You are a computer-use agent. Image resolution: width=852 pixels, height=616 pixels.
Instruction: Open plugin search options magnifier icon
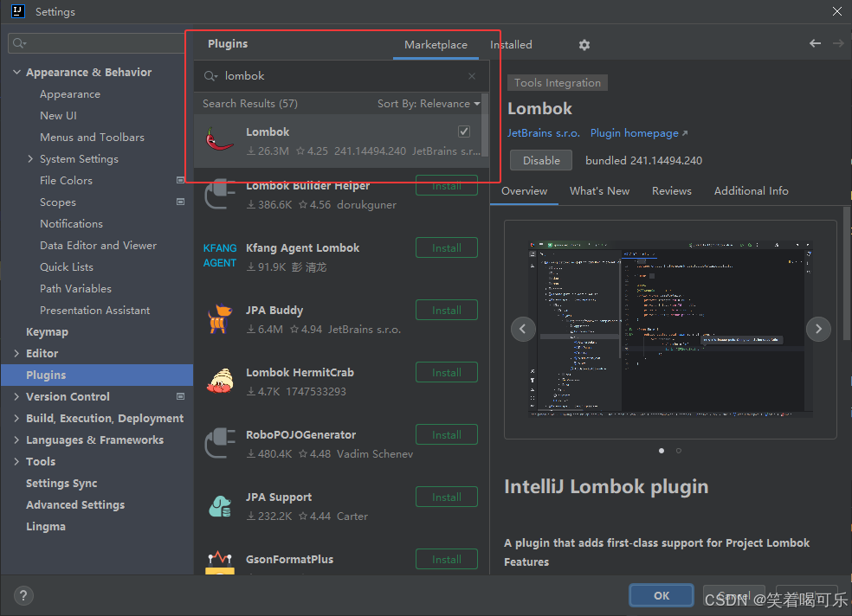point(210,76)
